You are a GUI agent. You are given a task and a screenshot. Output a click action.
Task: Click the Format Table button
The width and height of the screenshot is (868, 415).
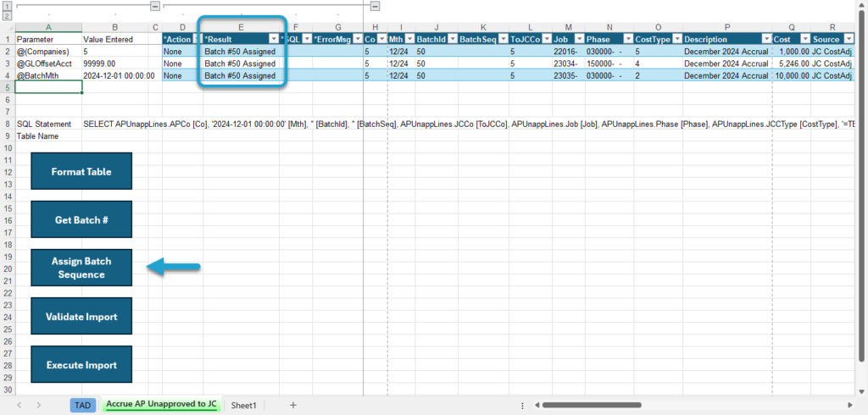[81, 172]
